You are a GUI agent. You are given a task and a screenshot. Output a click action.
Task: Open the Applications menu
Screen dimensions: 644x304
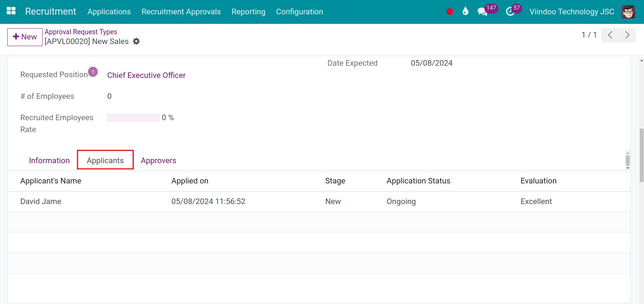coord(109,12)
